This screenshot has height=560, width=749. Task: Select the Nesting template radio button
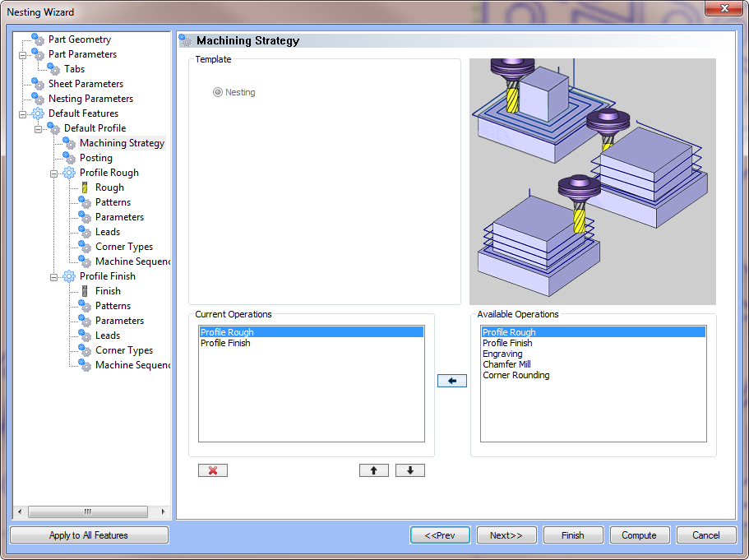click(x=218, y=92)
